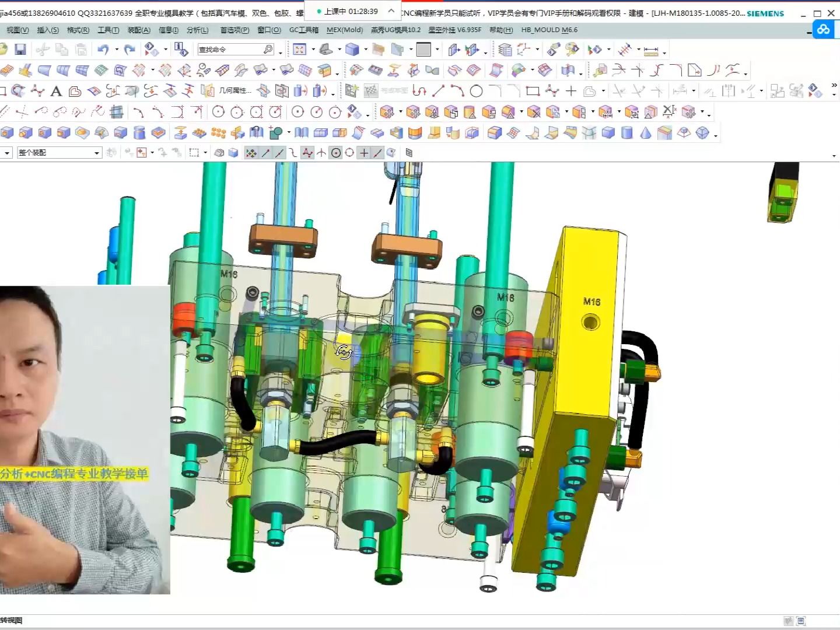Click the Pattern feature icon with orange blocks
The height and width of the screenshot is (630, 840).
(x=219, y=133)
